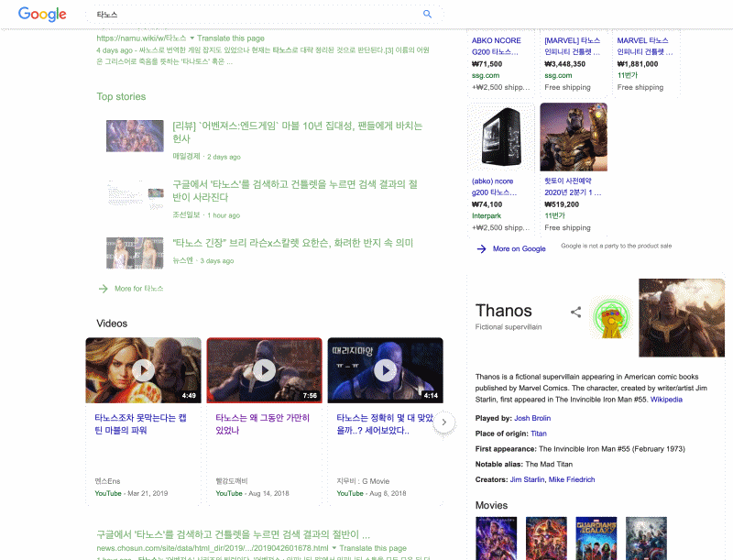This screenshot has height=560, width=733.
Task: Click More for 타노스 link
Action: [139, 289]
